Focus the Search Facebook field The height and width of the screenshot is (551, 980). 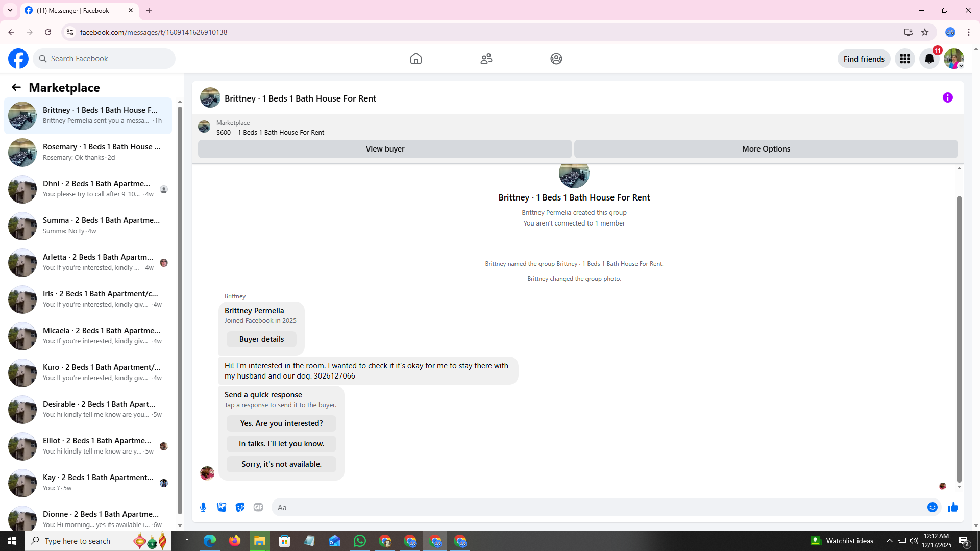tap(104, 59)
